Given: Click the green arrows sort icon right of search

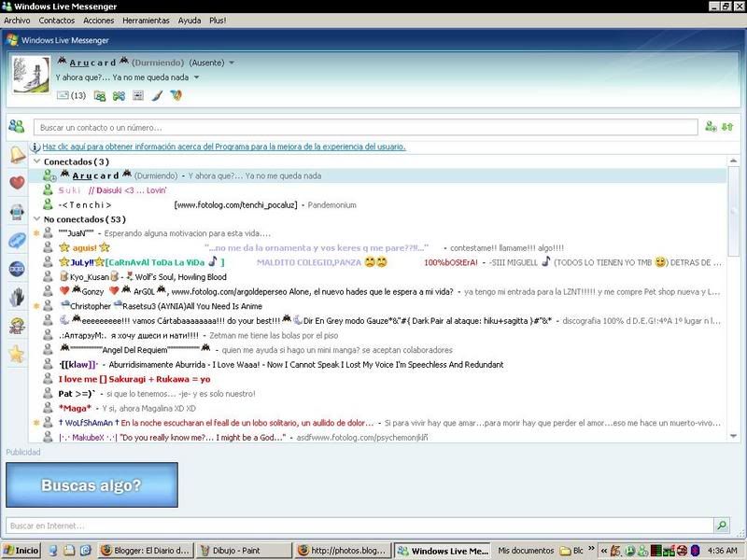Looking at the screenshot, I should click(x=727, y=127).
